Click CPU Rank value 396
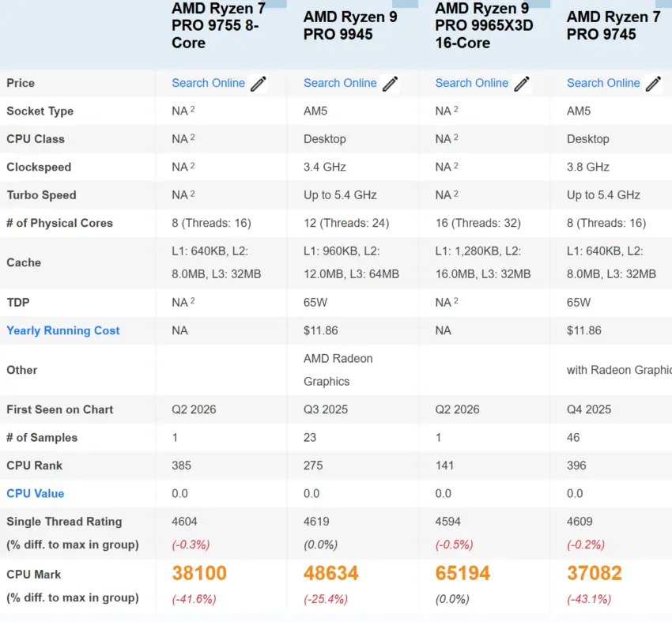The image size is (672, 622). pyautogui.click(x=576, y=466)
